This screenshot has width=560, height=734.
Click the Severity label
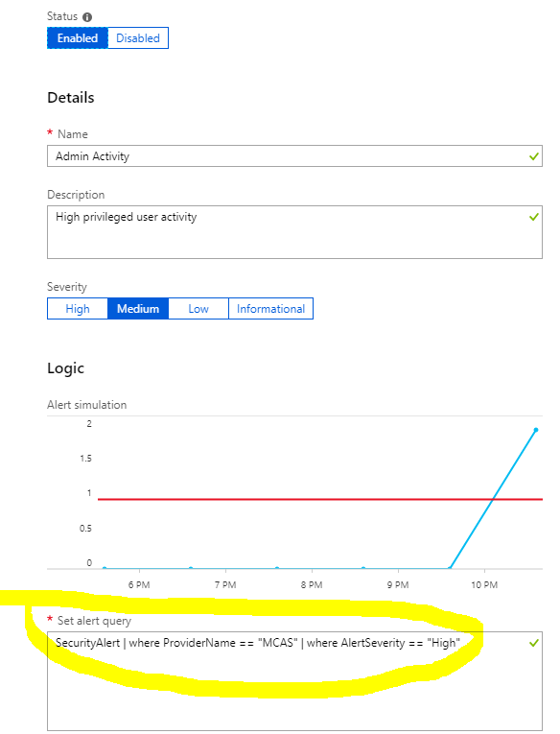(x=67, y=287)
